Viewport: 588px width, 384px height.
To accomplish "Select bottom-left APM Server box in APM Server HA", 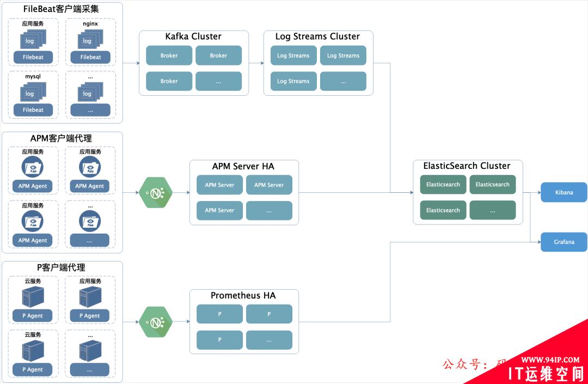I will coord(220,210).
